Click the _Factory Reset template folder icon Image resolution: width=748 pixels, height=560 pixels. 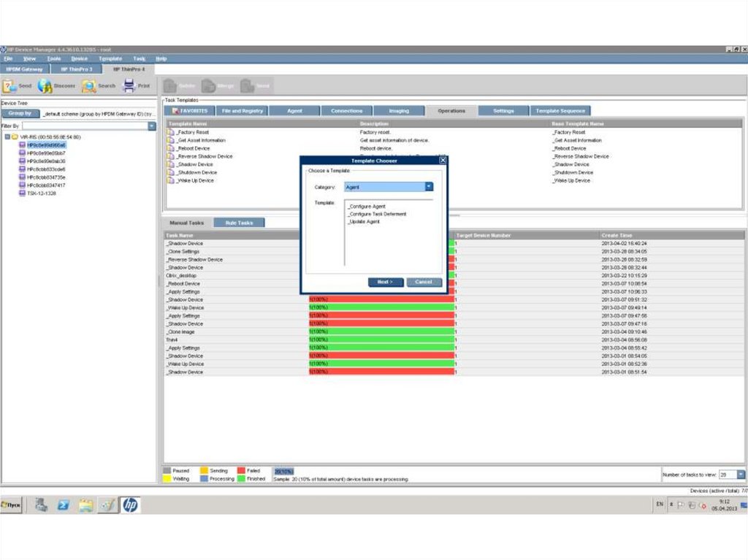[x=171, y=132]
